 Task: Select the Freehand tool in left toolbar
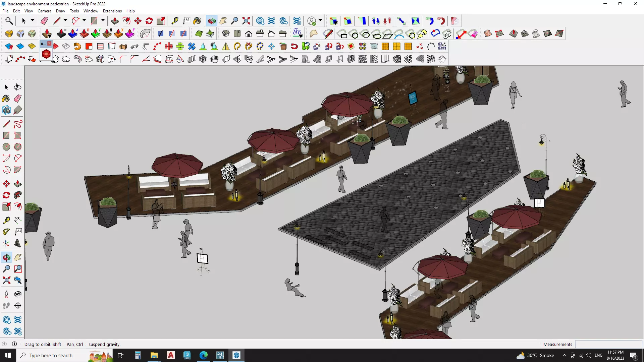(x=18, y=124)
